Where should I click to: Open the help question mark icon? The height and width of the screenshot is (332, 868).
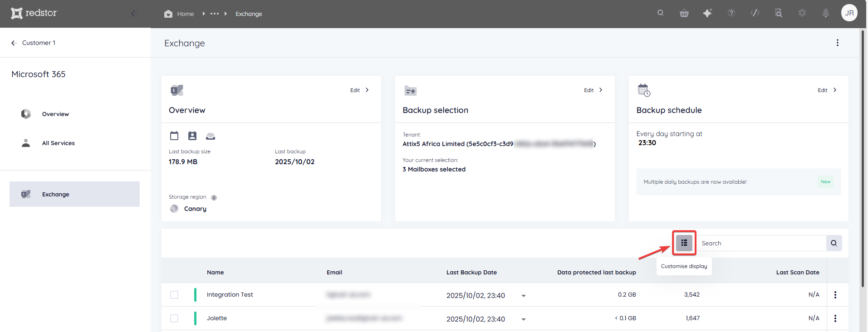pyautogui.click(x=731, y=13)
